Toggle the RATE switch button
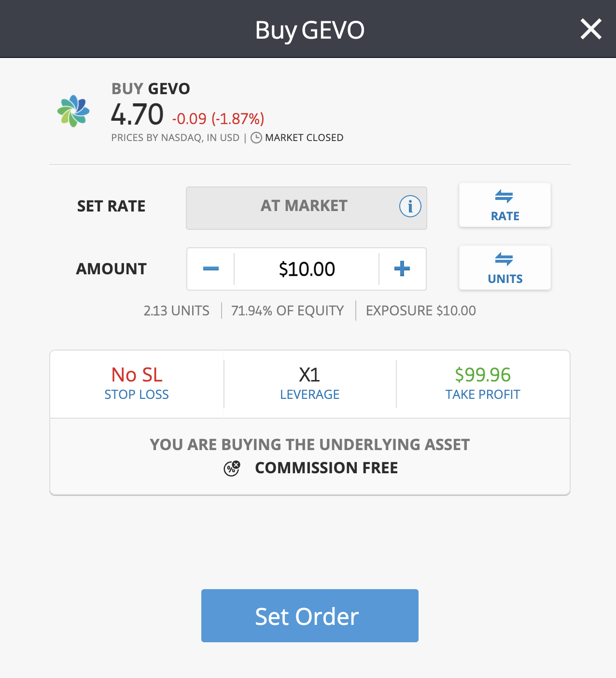 click(x=505, y=205)
